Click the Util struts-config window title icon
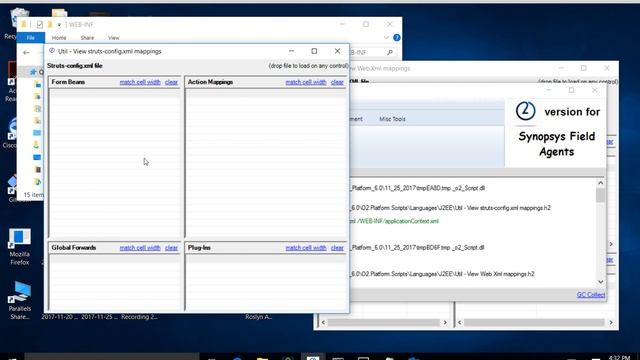Screen dimensions: 640x360 [52, 51]
